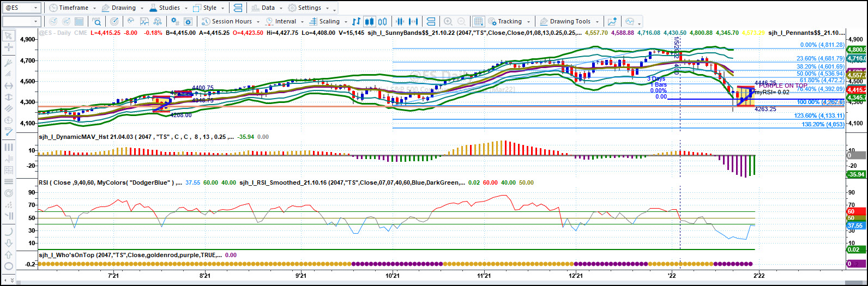Click the stacked windows icon beside Style
This screenshot has height=286, width=868.
pyautogui.click(x=237, y=8)
